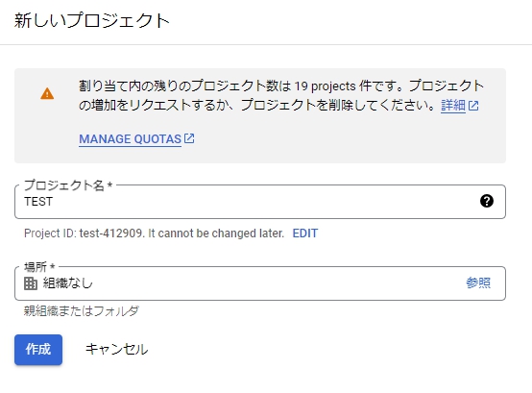
Task: Click the TEST text in the name field
Action: pyautogui.click(x=38, y=202)
